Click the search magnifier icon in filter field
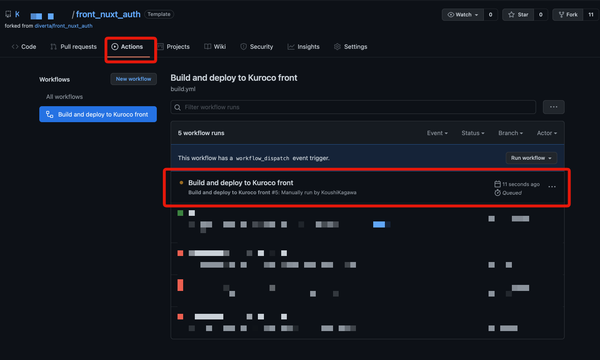 pos(178,108)
